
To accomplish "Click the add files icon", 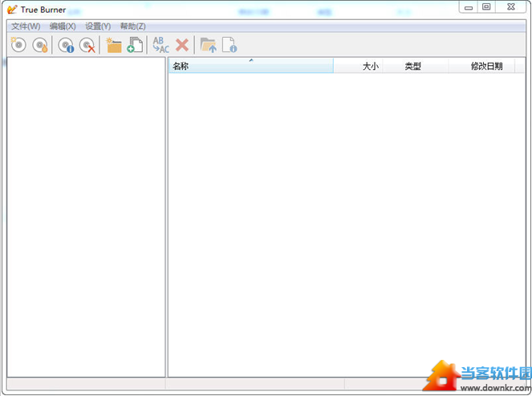I will pyautogui.click(x=135, y=45).
